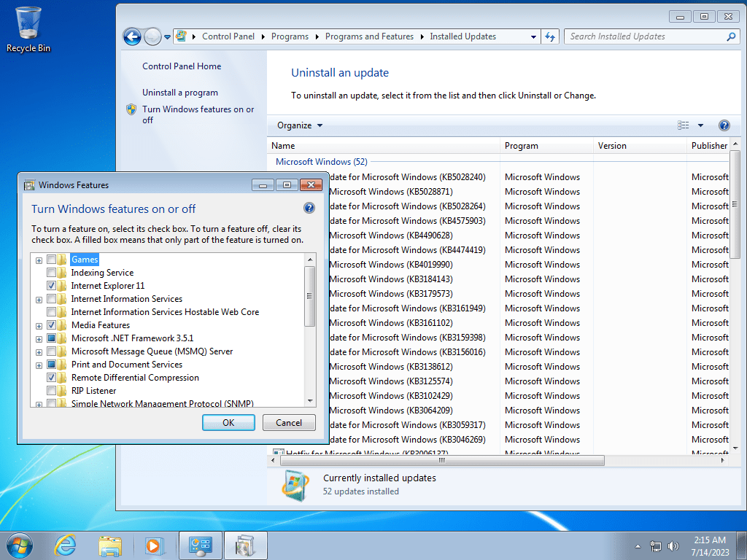Open the view options dropdown arrow
747x560 pixels.
[x=700, y=125]
